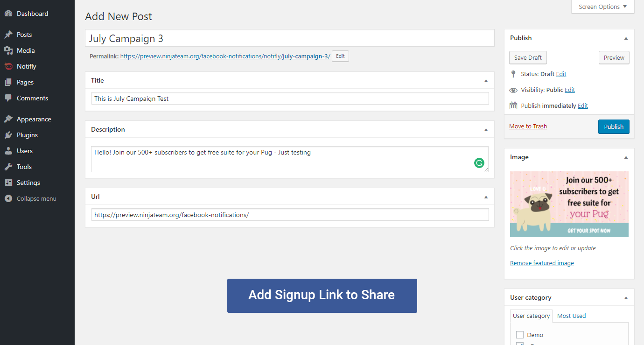Screen dimensions: 644x345
Task: Open the Dashboard icon in sidebar
Action: click(8, 14)
